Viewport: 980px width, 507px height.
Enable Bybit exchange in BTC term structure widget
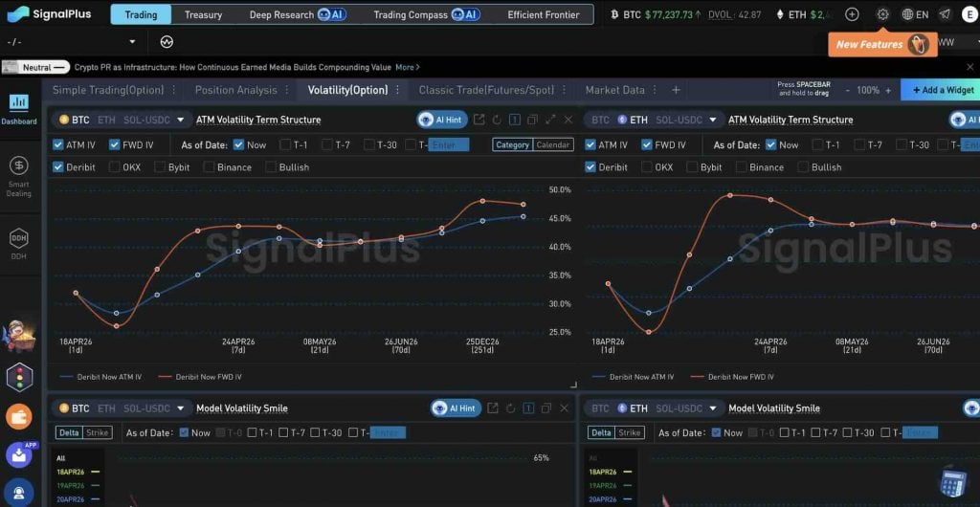[x=160, y=167]
